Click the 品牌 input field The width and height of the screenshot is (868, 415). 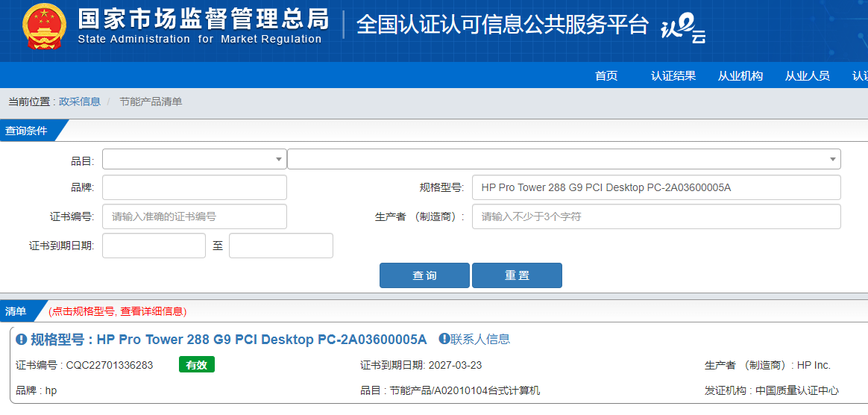(195, 187)
